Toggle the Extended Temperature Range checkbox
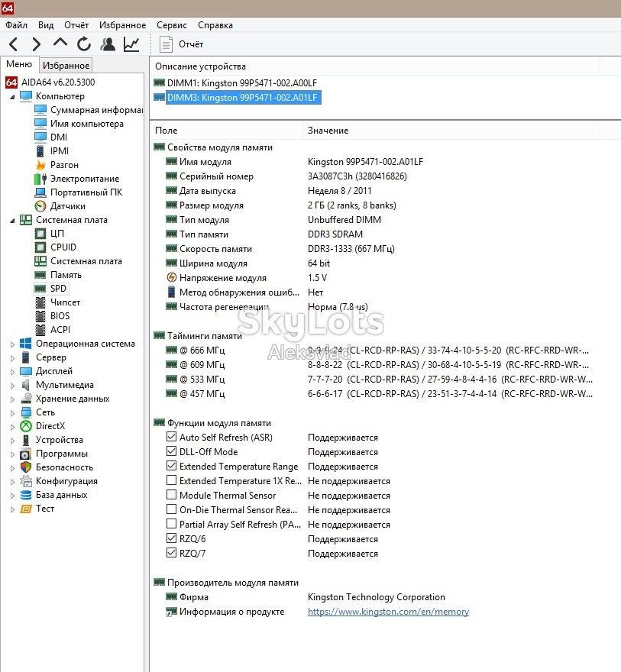 (x=171, y=466)
